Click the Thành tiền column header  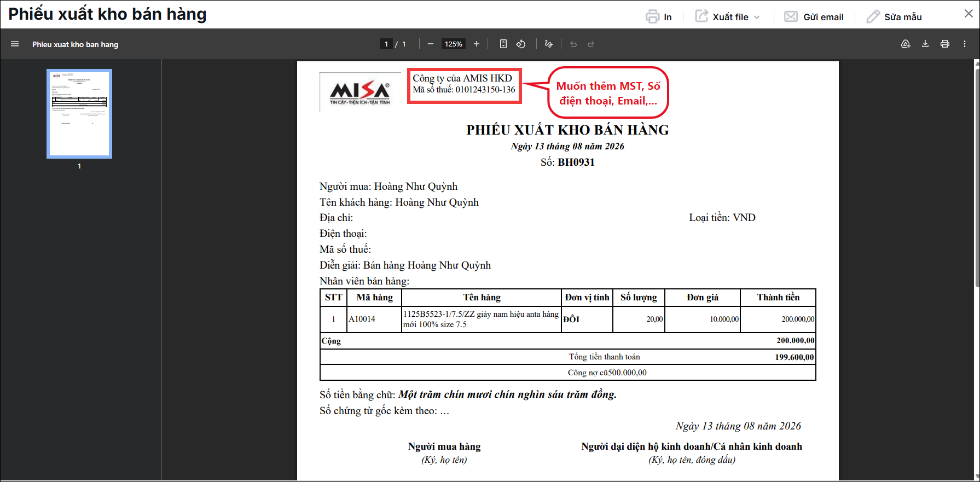(778, 298)
